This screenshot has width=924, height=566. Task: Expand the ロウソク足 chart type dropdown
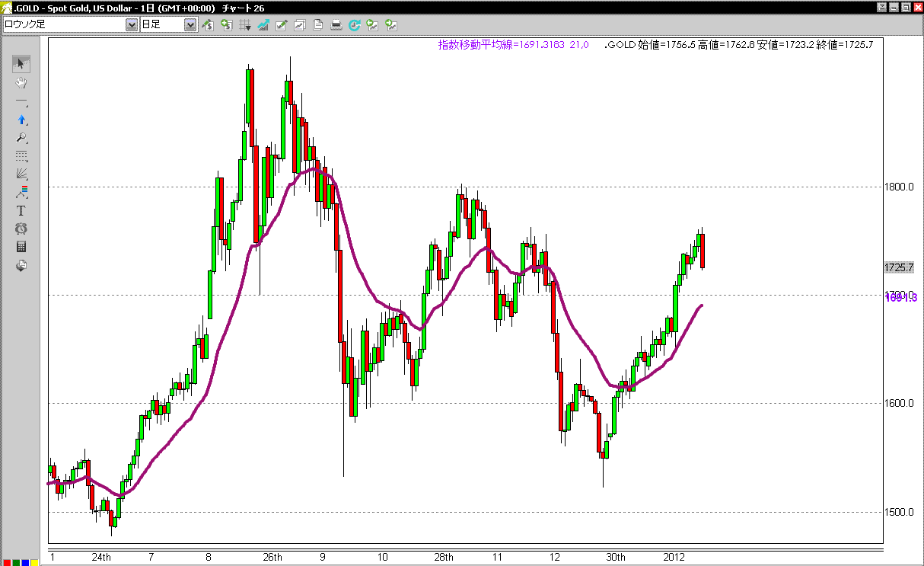pos(131,25)
